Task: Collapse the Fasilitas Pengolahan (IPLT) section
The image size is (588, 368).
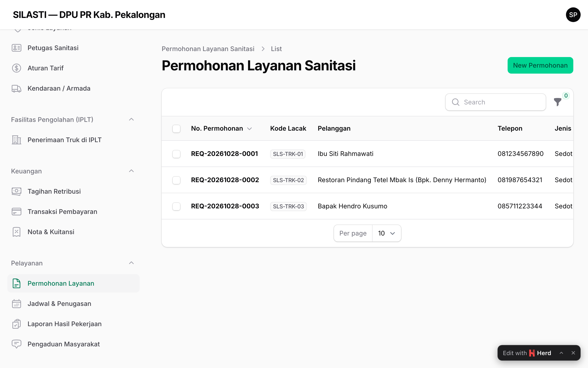Action: coord(131,120)
